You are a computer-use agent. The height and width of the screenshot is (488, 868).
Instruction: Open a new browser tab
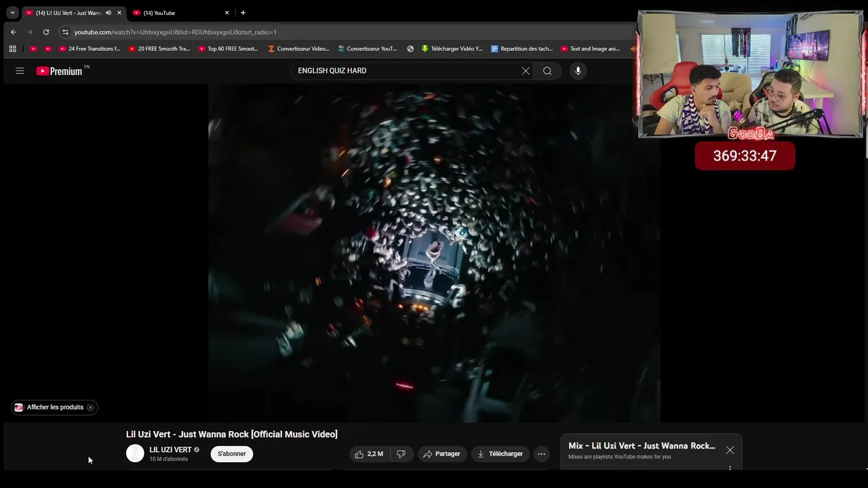243,13
